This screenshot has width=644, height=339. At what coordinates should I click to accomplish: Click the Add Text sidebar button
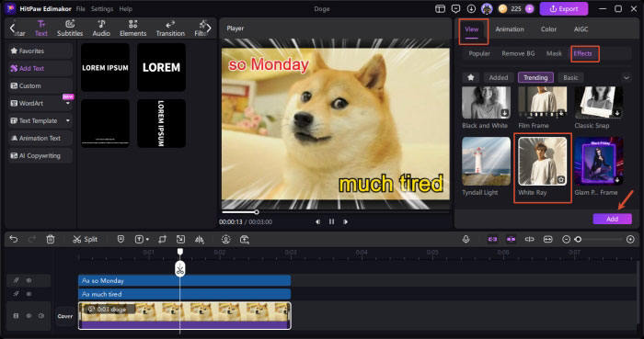click(x=40, y=69)
